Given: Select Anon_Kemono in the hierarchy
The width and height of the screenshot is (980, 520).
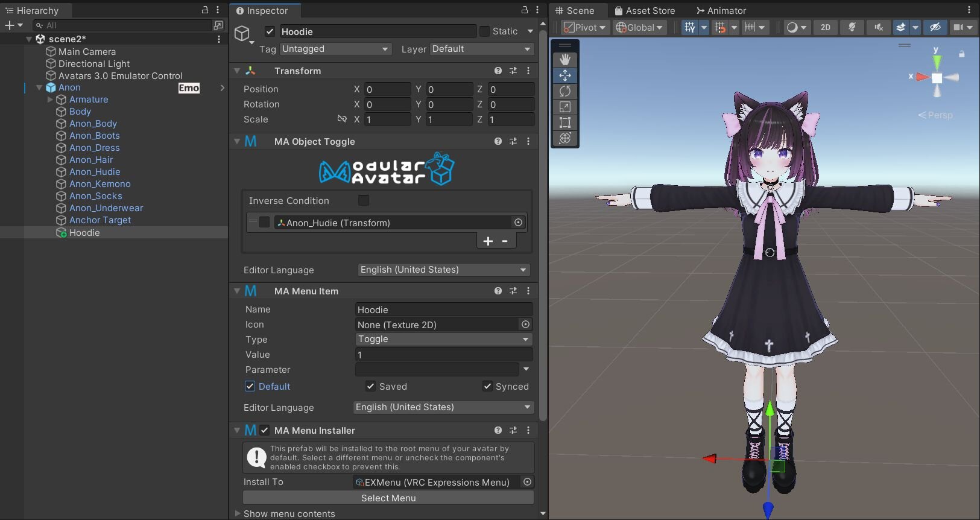Looking at the screenshot, I should click(x=100, y=184).
